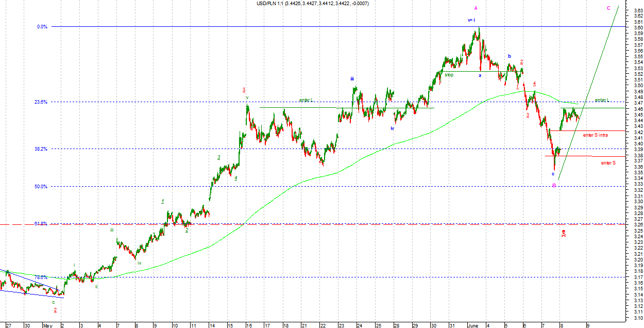Select the magenta wave A label
The width and height of the screenshot is (644, 328).
476,8
